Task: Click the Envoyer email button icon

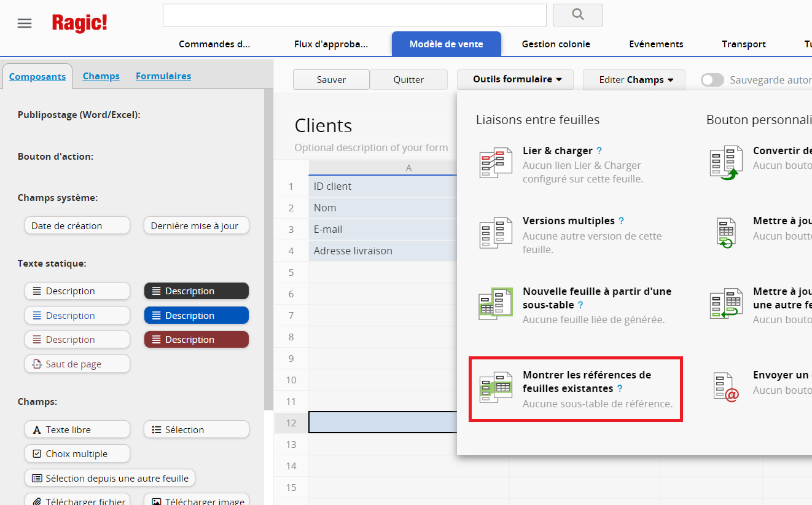Action: (725, 388)
